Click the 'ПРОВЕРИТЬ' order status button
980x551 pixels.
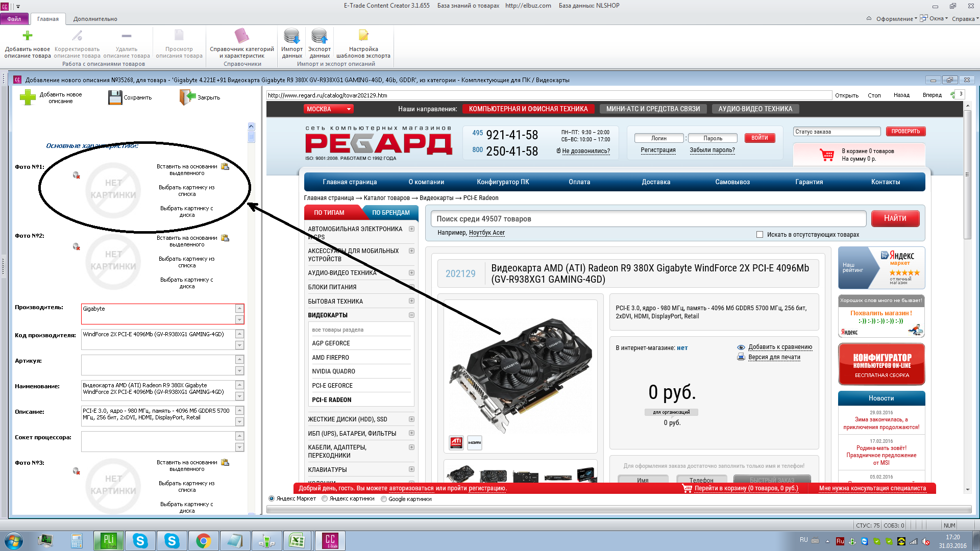[905, 132]
